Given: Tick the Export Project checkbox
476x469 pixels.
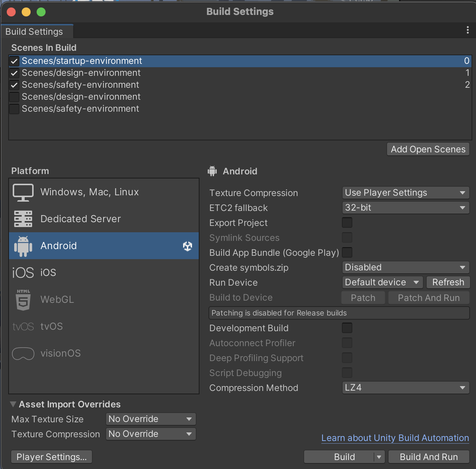Looking at the screenshot, I should click(x=347, y=223).
